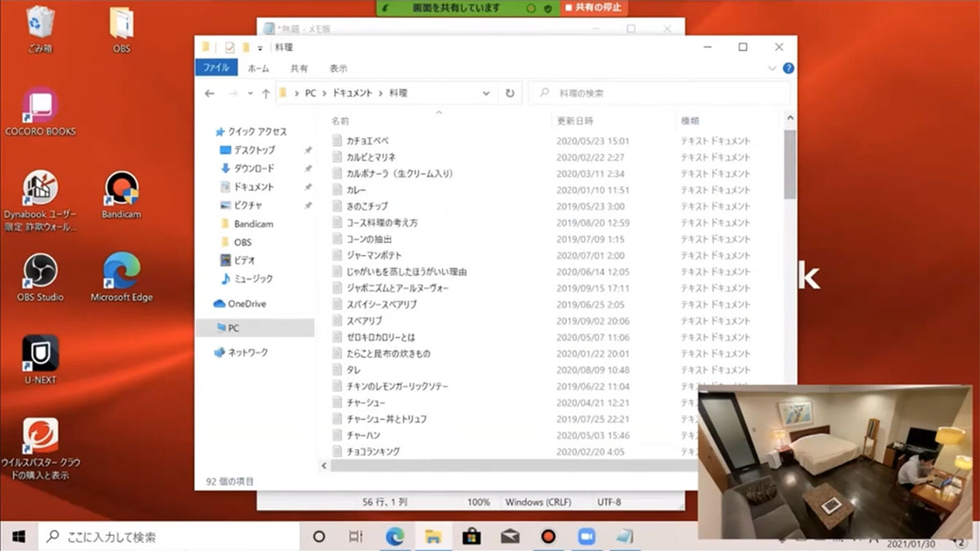Switch to the 表示 ribbon tab
The width and height of the screenshot is (980, 551).
[x=339, y=68]
